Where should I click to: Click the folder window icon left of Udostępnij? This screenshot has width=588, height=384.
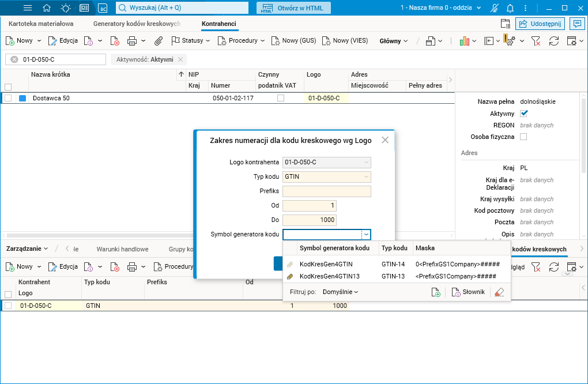(506, 24)
